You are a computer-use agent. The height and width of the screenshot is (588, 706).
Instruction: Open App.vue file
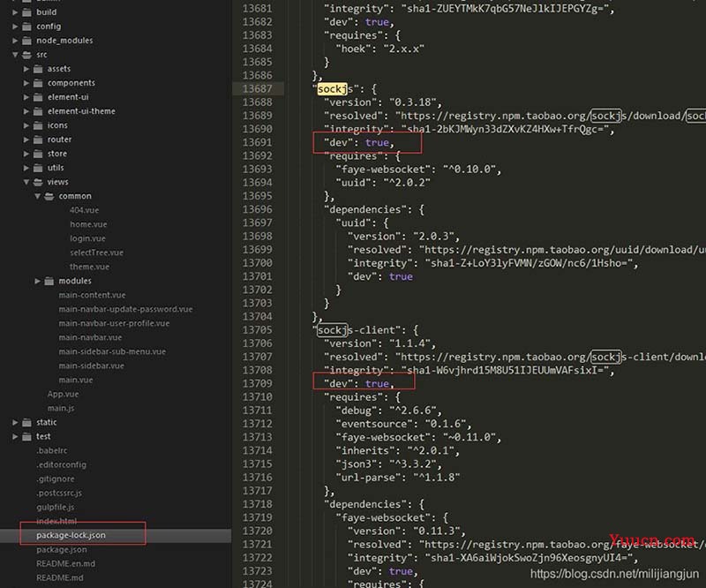pyautogui.click(x=63, y=394)
